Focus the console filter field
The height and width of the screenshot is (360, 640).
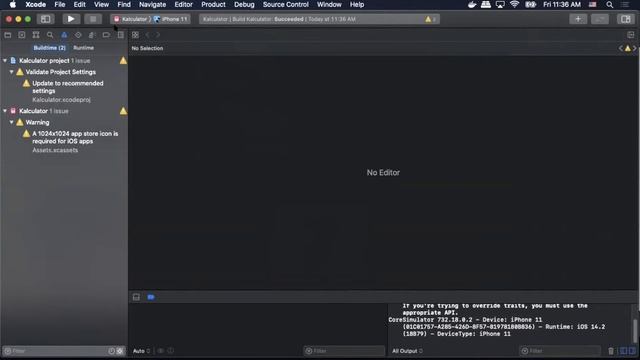point(560,351)
